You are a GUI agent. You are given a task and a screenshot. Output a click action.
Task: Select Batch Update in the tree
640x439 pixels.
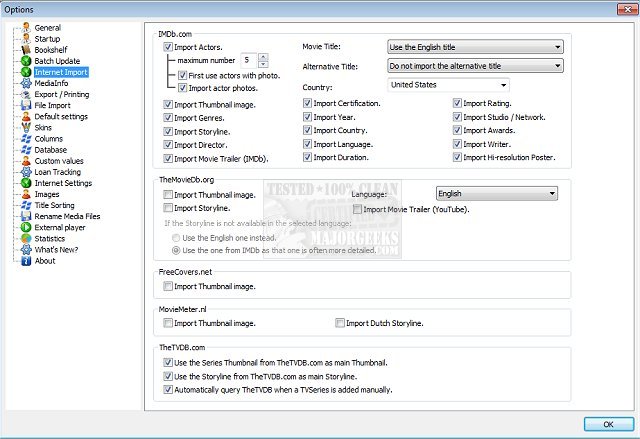[57, 61]
